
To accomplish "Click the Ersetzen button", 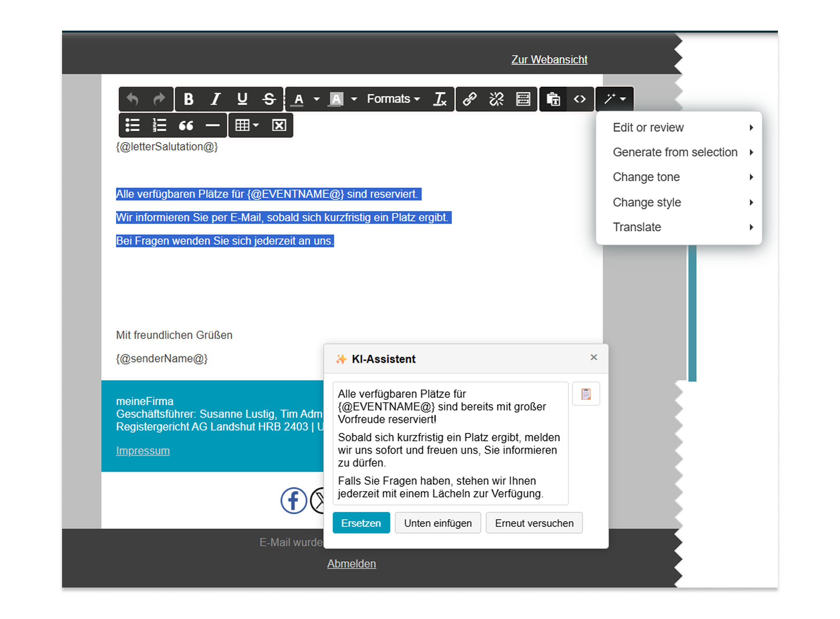I will tap(361, 523).
